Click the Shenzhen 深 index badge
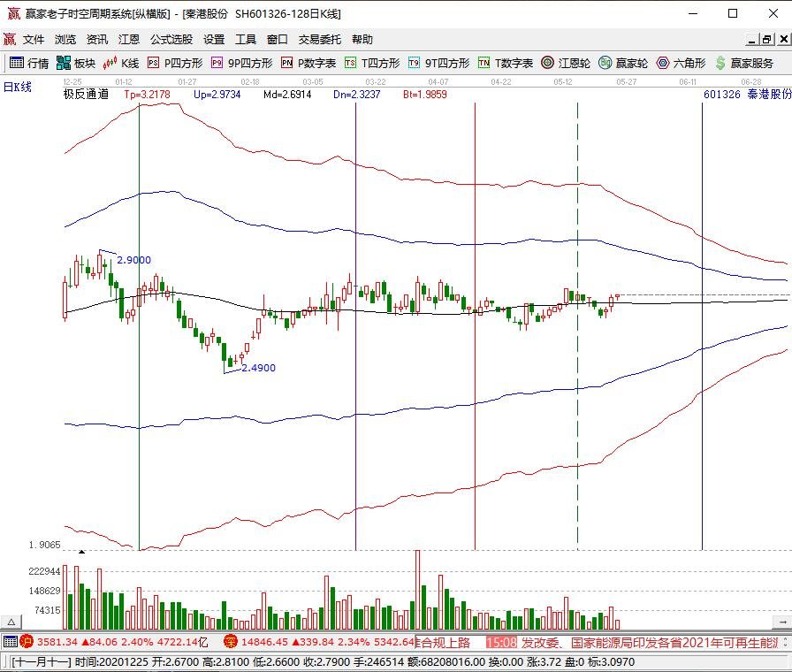The image size is (792, 672). coord(231,642)
